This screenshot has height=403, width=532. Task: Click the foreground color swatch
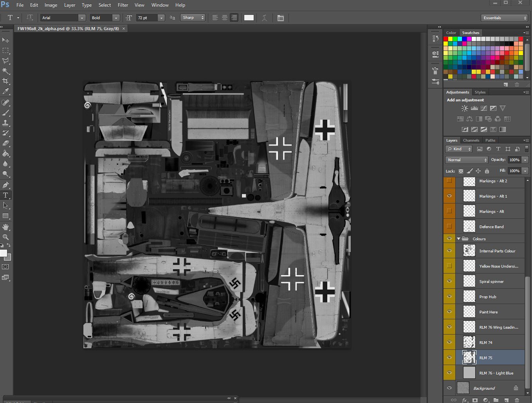pos(4,254)
